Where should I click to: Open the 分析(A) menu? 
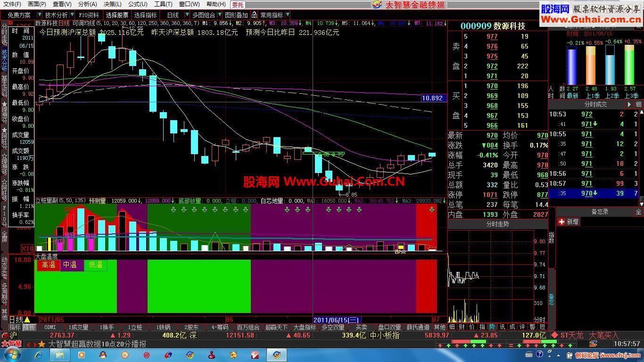tap(88, 4)
